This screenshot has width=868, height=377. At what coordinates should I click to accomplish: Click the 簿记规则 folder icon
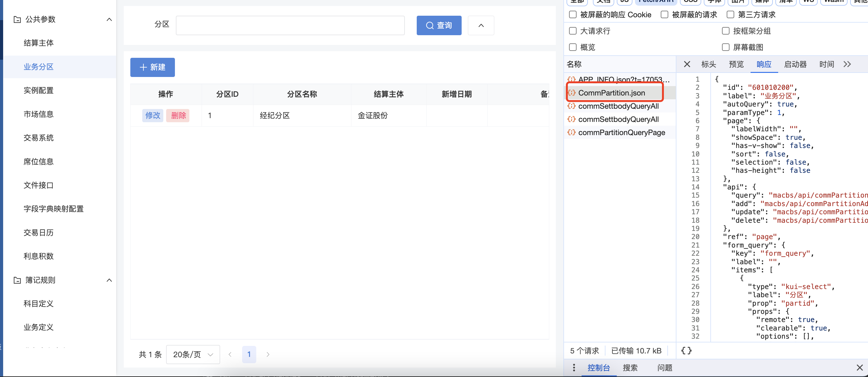[17, 280]
